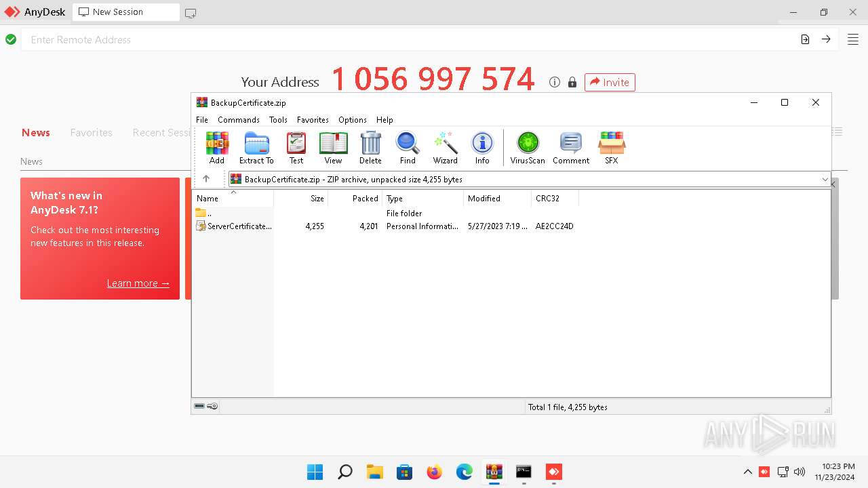Image resolution: width=868 pixels, height=488 pixels.
Task: Launch Microsoft Edge from taskbar
Action: [464, 472]
